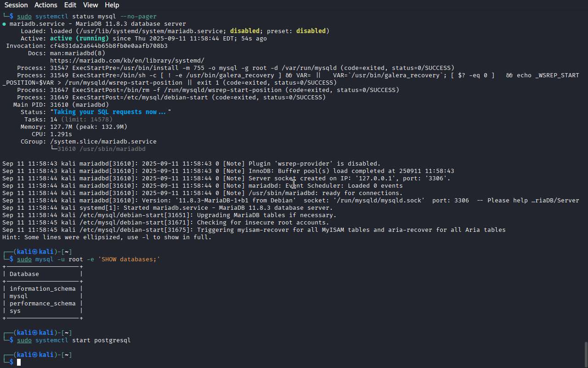Click 'man:mariadbd(8)' docs entry
Image resolution: width=588 pixels, height=368 pixels.
point(78,53)
